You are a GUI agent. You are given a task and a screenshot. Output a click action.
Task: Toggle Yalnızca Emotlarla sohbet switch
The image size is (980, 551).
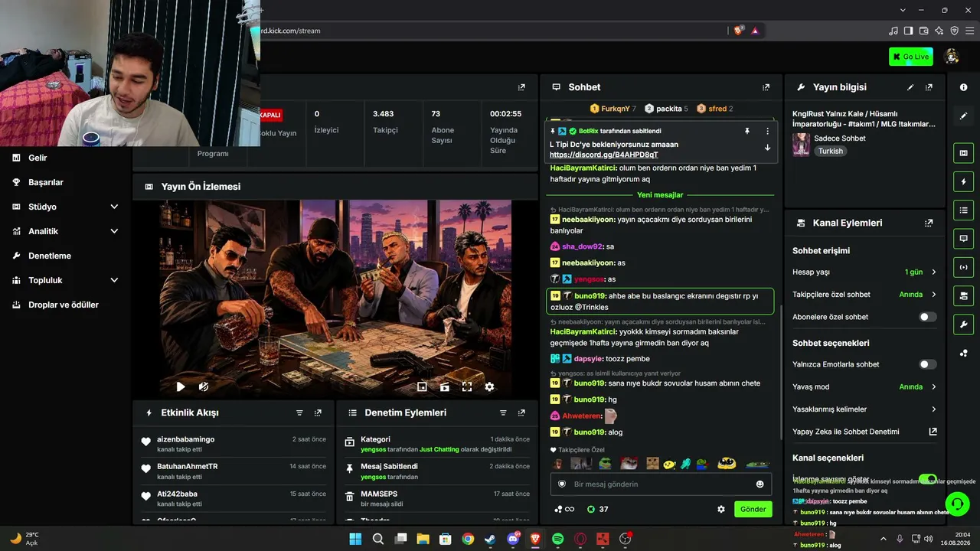(x=927, y=364)
